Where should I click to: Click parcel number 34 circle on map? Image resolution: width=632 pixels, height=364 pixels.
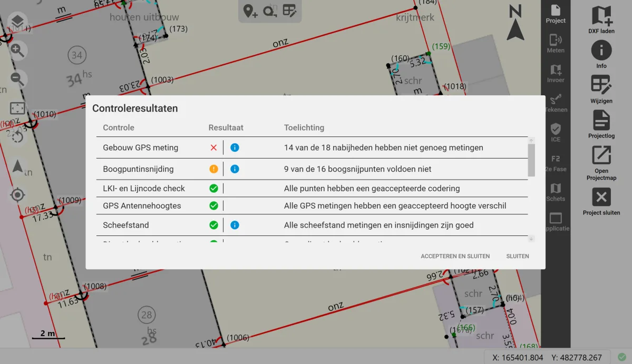coord(77,55)
